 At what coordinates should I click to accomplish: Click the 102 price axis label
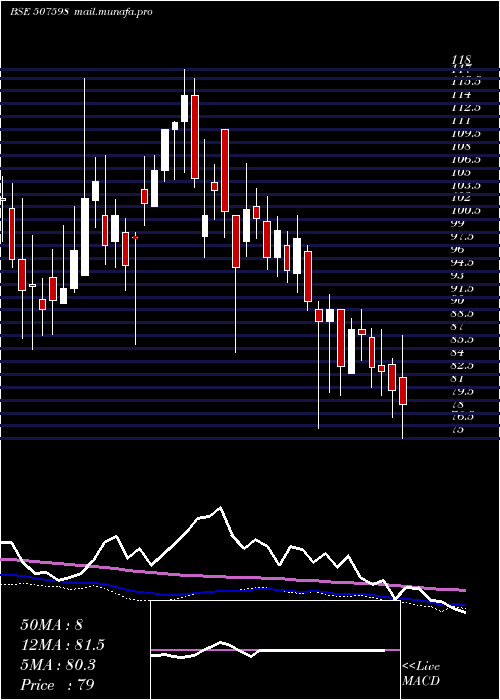click(x=461, y=198)
